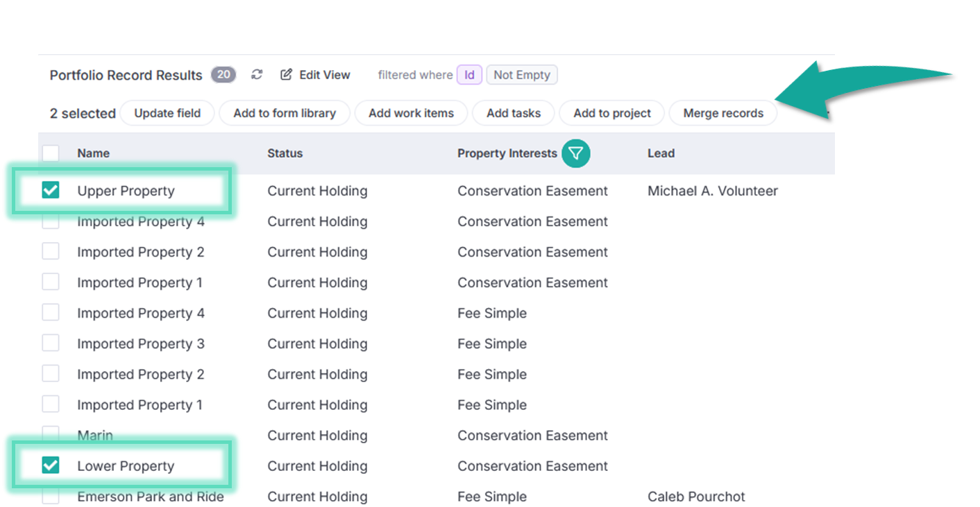This screenshot has width=980, height=507.
Task: Check Imported Property 2 Conservation Easement row
Action: pyautogui.click(x=51, y=252)
